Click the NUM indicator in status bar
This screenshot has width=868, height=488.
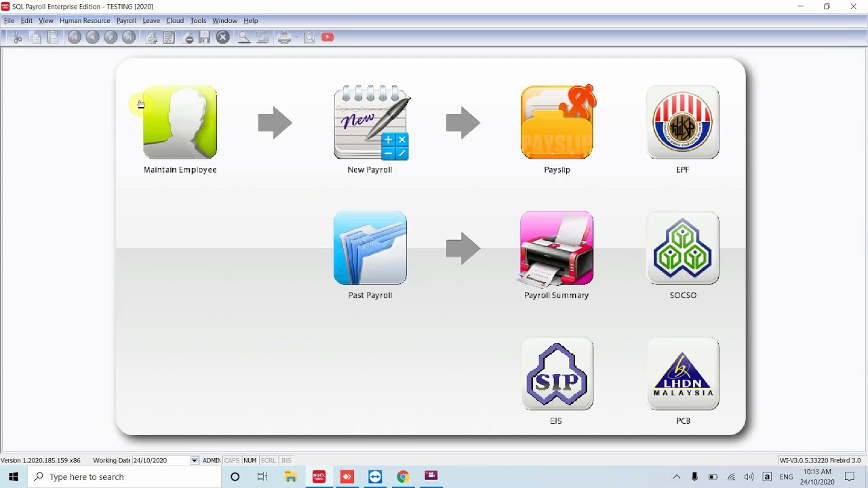click(x=250, y=461)
